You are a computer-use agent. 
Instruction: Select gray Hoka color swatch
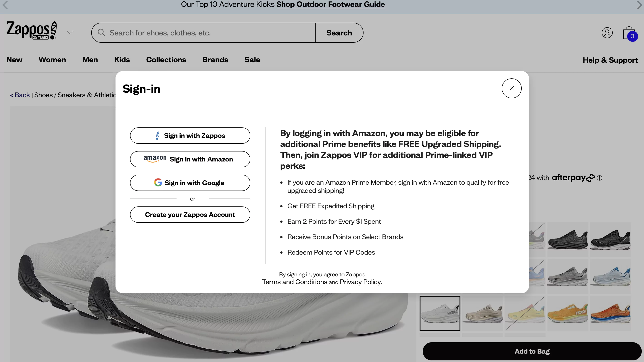tap(568, 276)
